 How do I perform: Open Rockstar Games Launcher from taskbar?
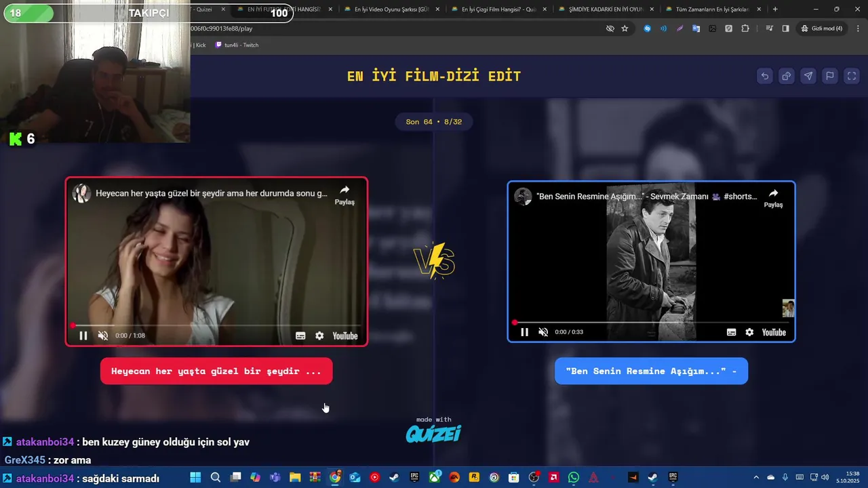tap(474, 477)
